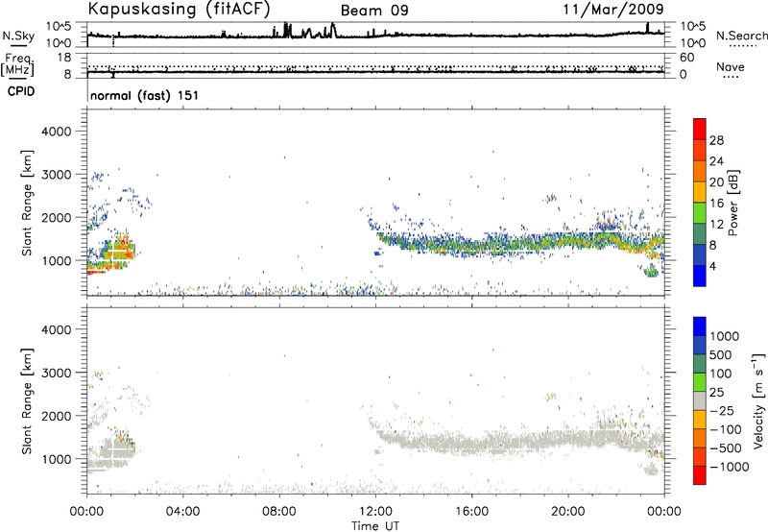The image size is (768, 532).
Task: Click the gray segment of Velocity color bar
Action: click(700, 401)
